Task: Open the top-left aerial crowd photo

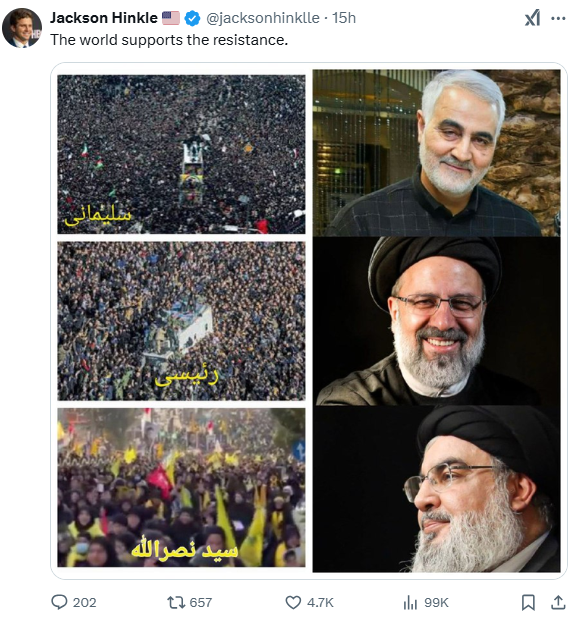Action: point(181,154)
